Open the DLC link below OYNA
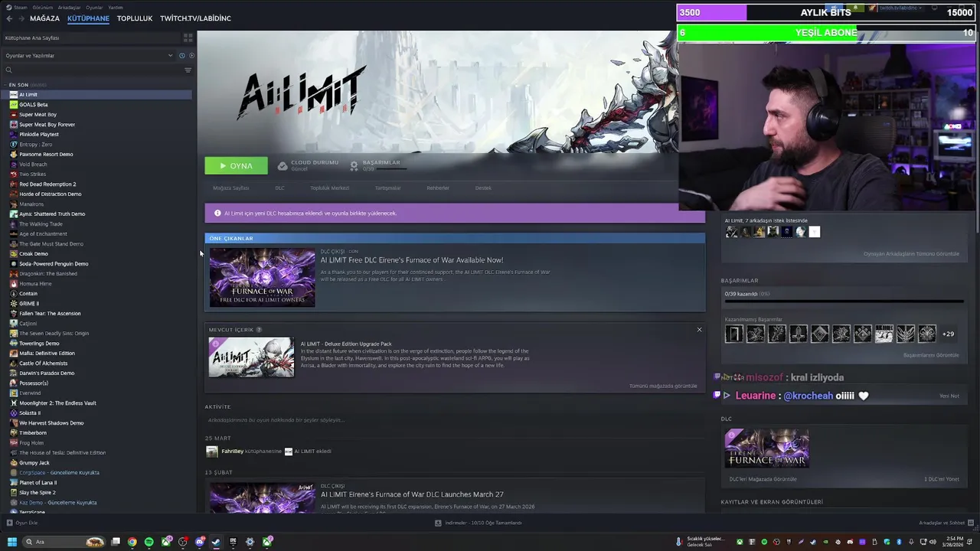 pos(279,187)
